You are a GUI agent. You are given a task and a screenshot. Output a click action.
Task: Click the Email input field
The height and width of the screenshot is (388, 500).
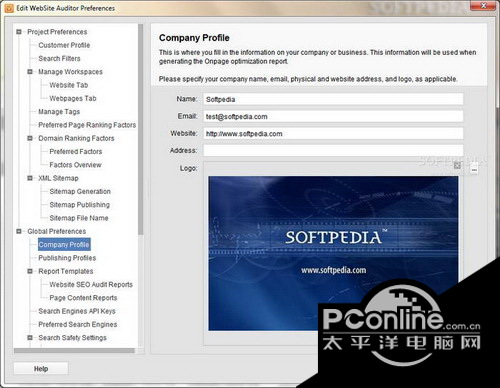click(333, 116)
